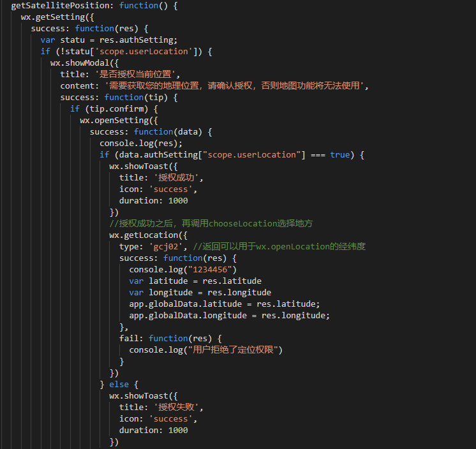Click title string '授权失败'
Viewport: 476px width, 449px height.
(x=176, y=408)
